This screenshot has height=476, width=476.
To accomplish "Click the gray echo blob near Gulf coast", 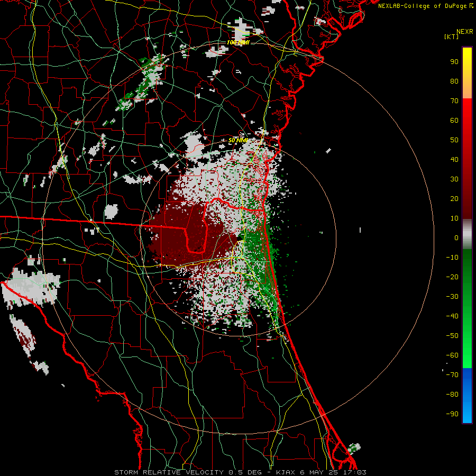I will (30, 287).
